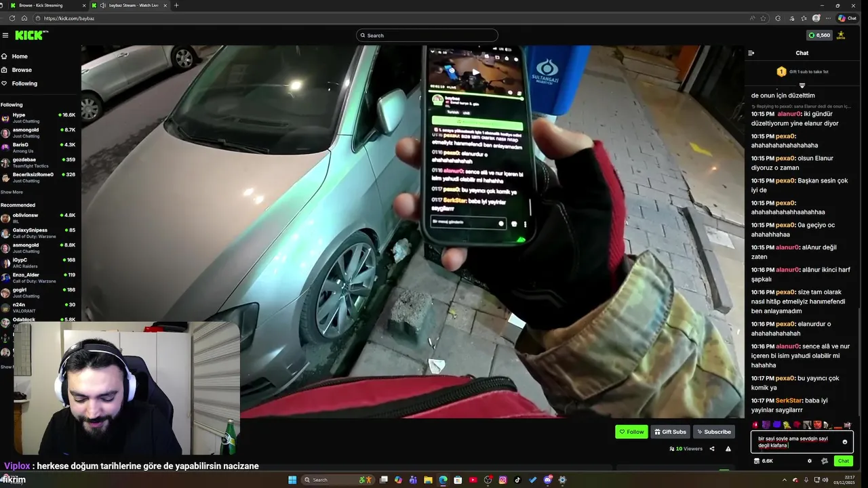The width and height of the screenshot is (868, 488).
Task: Open Following in the sidebar
Action: pyautogui.click(x=24, y=83)
